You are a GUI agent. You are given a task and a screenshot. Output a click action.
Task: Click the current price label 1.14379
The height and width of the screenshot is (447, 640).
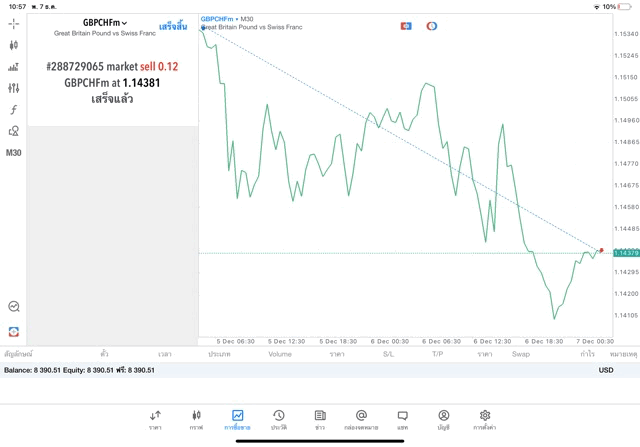click(627, 253)
